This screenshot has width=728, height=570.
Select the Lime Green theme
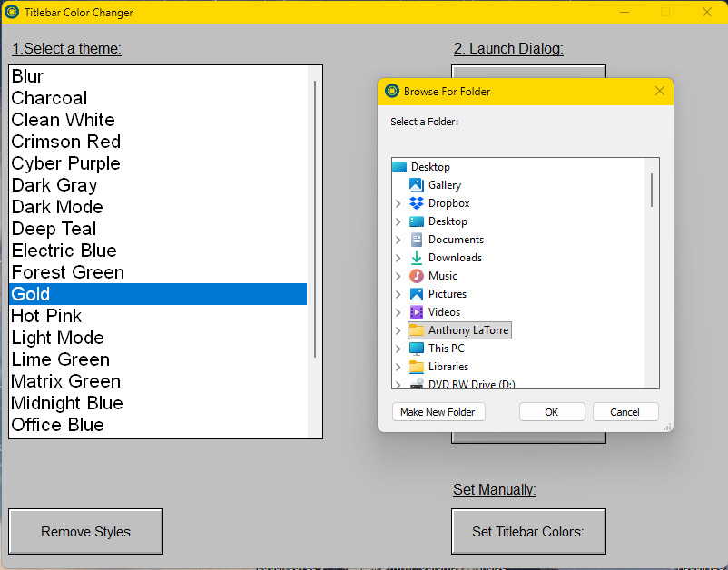pos(158,359)
